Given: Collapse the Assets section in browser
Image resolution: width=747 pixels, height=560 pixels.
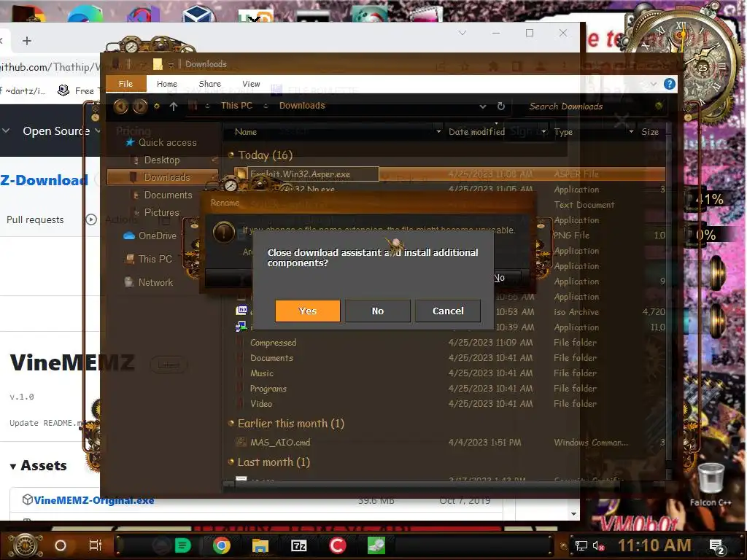Looking at the screenshot, I should pos(13,466).
